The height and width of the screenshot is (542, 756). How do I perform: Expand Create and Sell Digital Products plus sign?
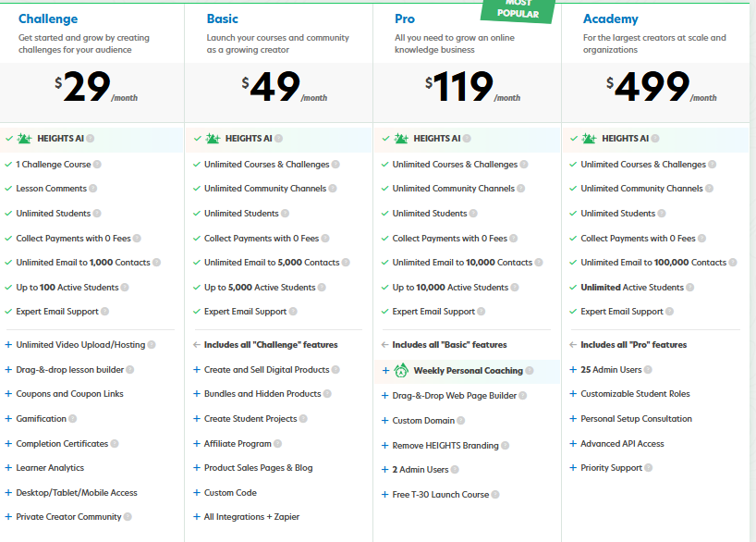[x=197, y=370]
